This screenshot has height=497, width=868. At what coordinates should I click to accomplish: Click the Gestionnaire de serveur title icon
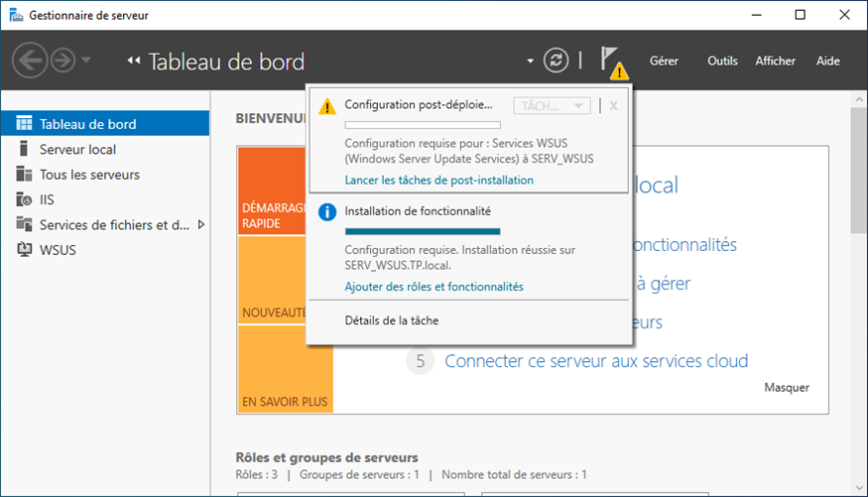pos(16,15)
